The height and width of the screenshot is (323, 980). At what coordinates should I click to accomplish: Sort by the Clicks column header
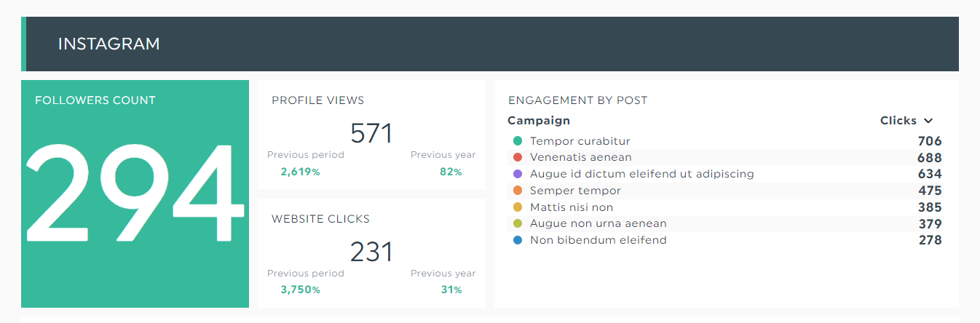[898, 121]
